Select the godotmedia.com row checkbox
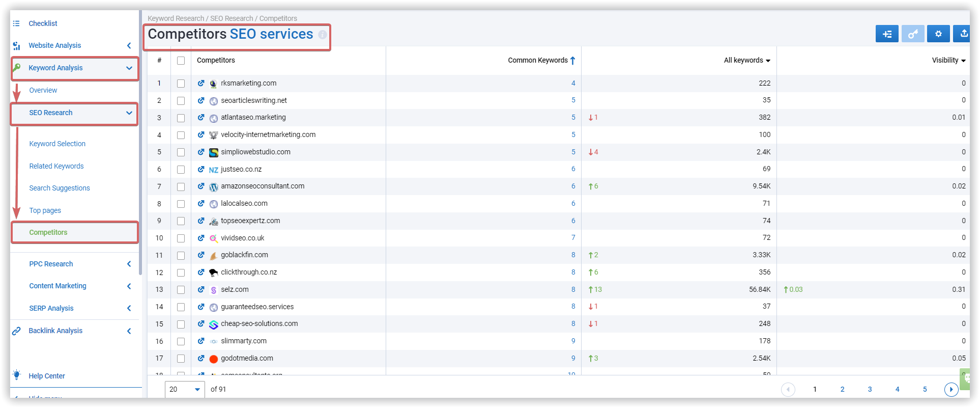The image size is (980, 408). coord(181,359)
